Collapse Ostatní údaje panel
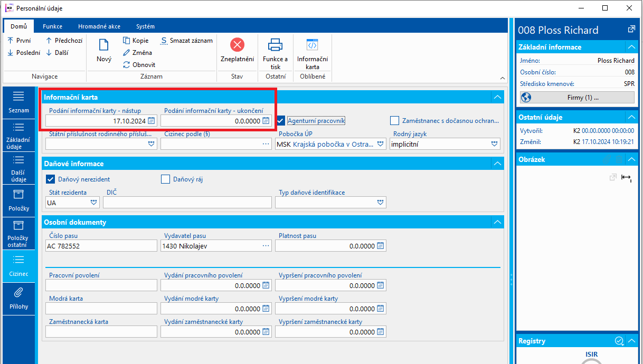The height and width of the screenshot is (364, 643). point(631,117)
